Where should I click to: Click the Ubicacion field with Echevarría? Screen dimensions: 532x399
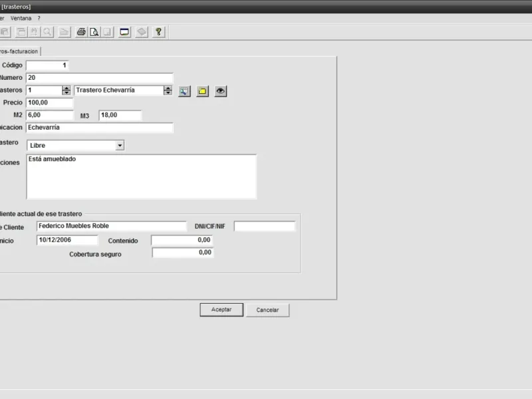100,128
